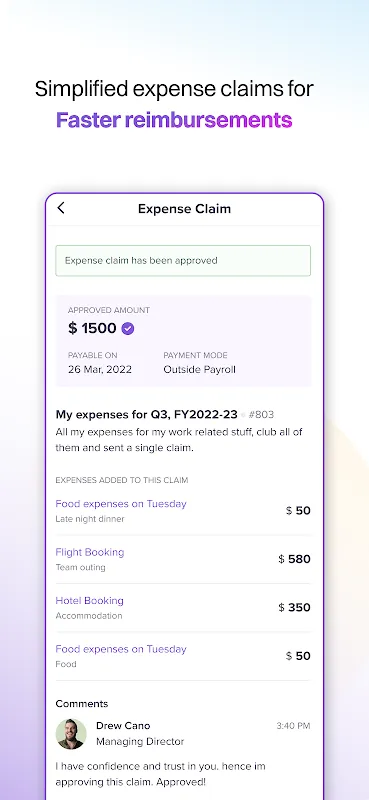369x800 pixels.
Task: Open the first Food expenses on Tuesday link
Action: pyautogui.click(x=121, y=504)
